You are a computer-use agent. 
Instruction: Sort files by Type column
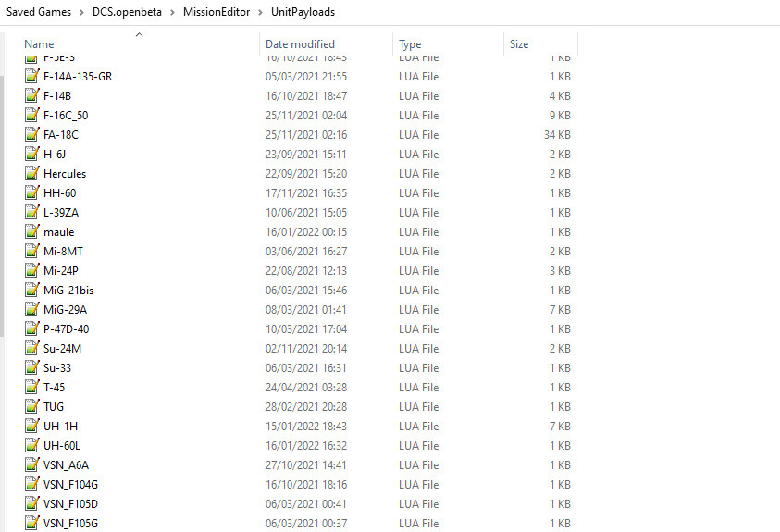(x=410, y=44)
